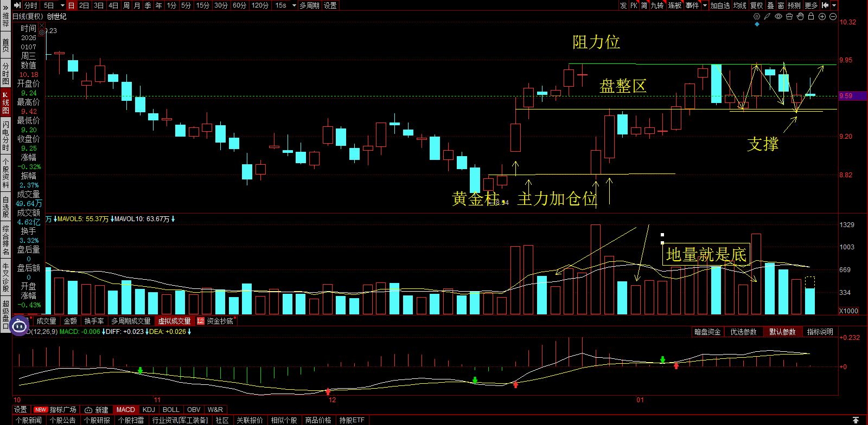Open 个股资料 in left sidebar
This screenshot has width=868, height=425.
tap(5, 173)
